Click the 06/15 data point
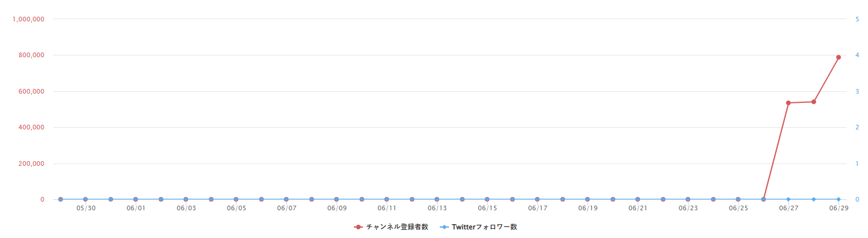The image size is (868, 238). click(487, 199)
